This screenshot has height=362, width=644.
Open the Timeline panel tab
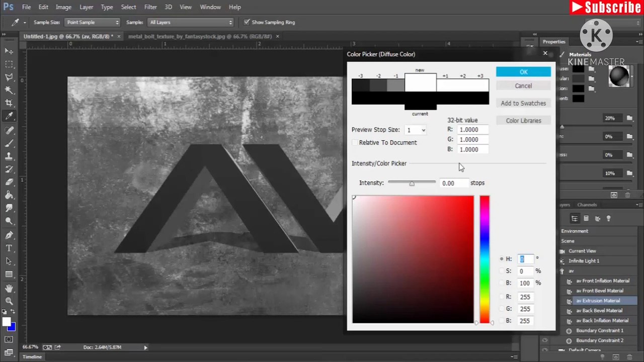click(x=32, y=357)
